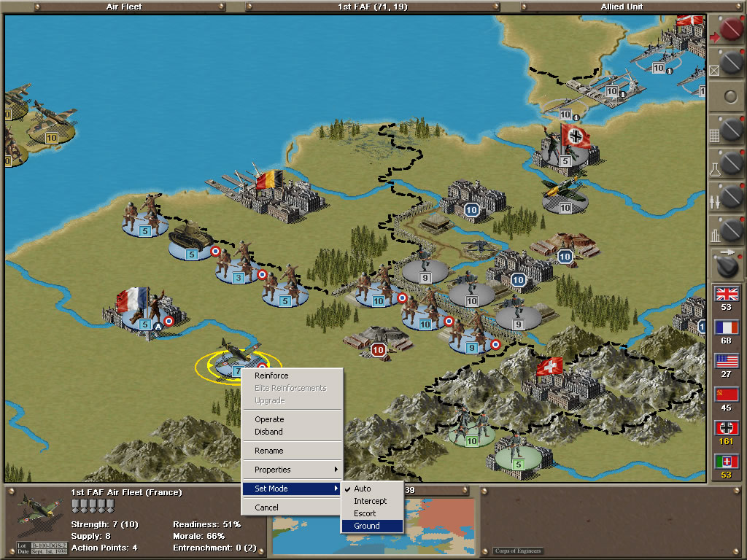Click the grayed Elite Reinforcements entry
747x560 pixels.
[292, 388]
